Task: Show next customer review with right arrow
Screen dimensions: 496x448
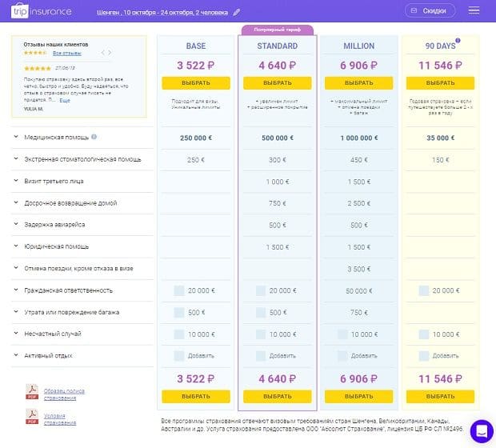Action: (x=110, y=53)
